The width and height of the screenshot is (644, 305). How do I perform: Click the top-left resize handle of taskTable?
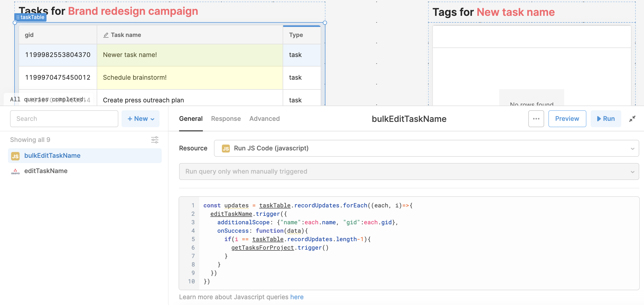15,23
